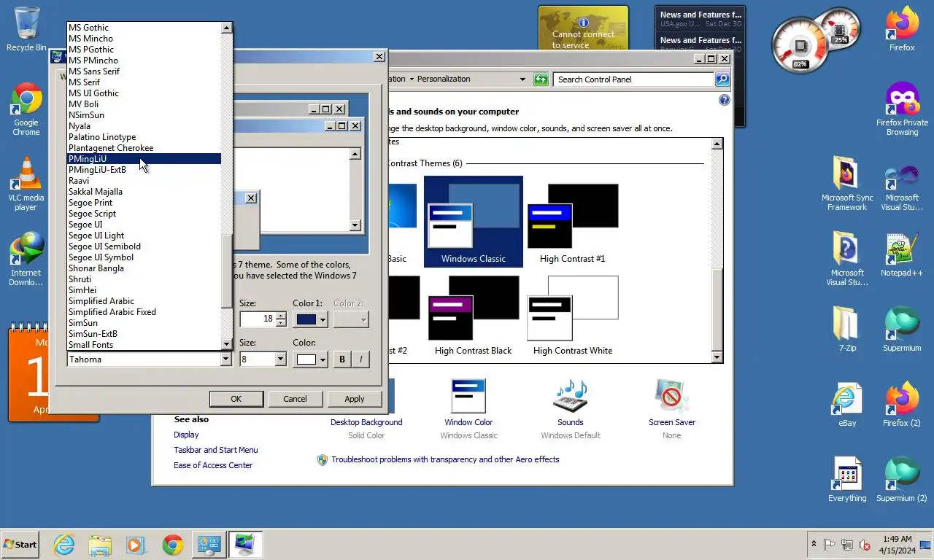Image resolution: width=934 pixels, height=560 pixels.
Task: Select High Contrast #1 theme
Action: 573,222
